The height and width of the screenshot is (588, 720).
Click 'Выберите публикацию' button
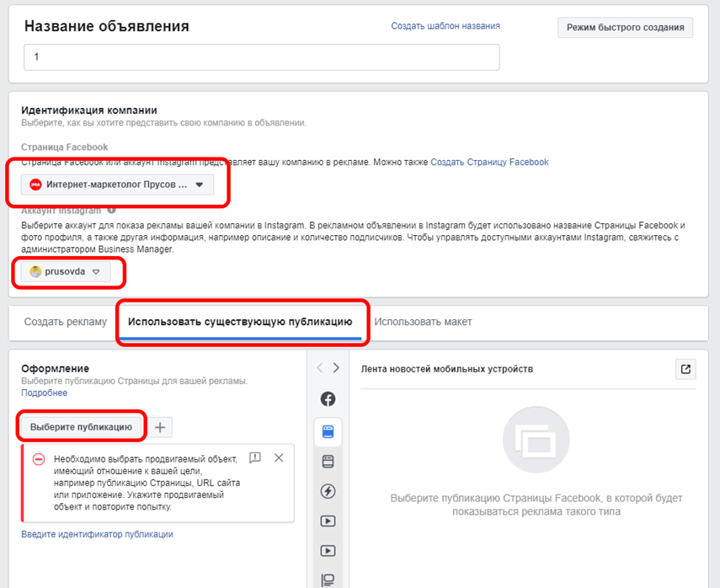click(x=81, y=427)
